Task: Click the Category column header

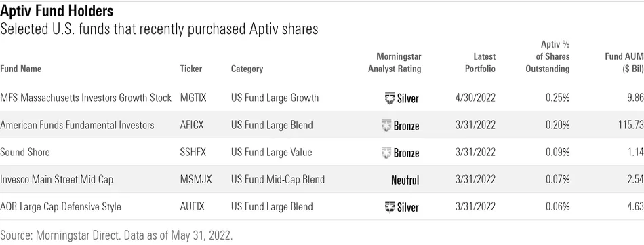Action: pos(247,69)
